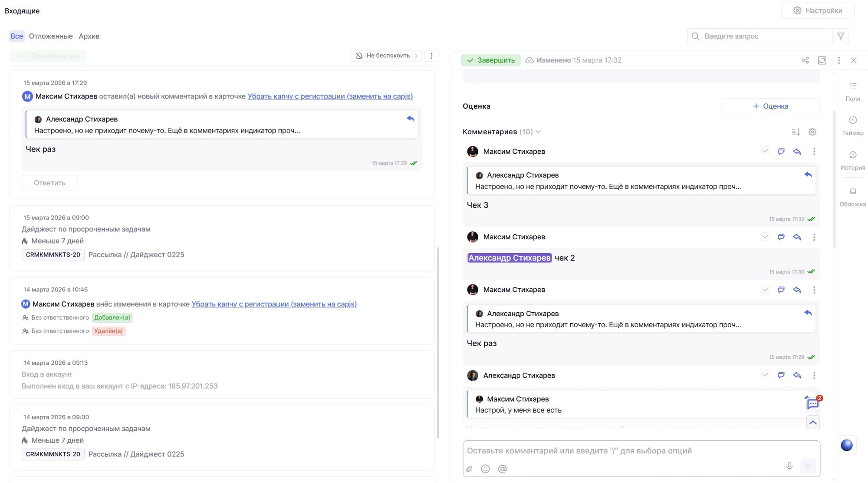Collapse the "Комментариев (10)" section chevron

[x=538, y=132]
